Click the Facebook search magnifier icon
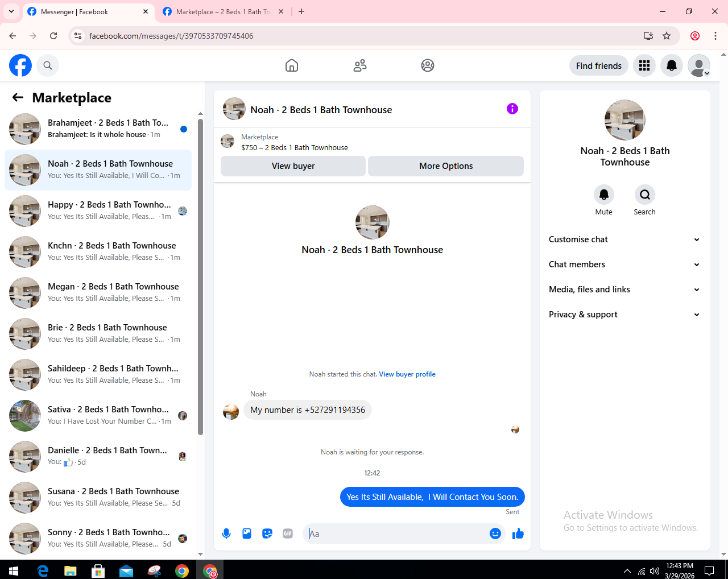Screen dimensions: 728x579 click(48, 65)
